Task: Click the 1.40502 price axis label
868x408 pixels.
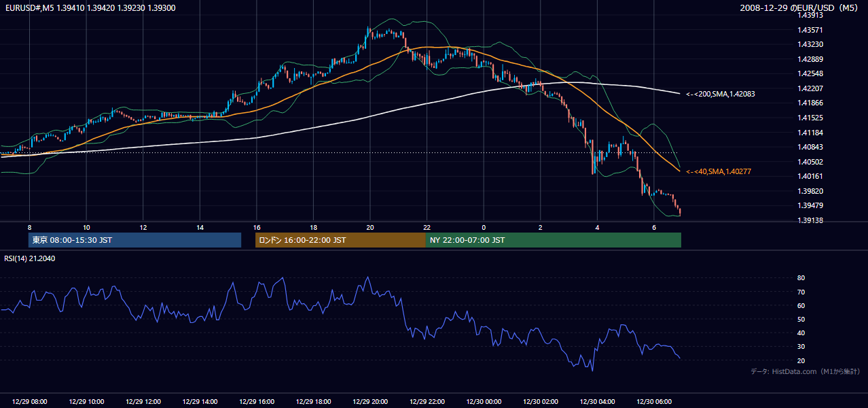Action: click(x=812, y=162)
